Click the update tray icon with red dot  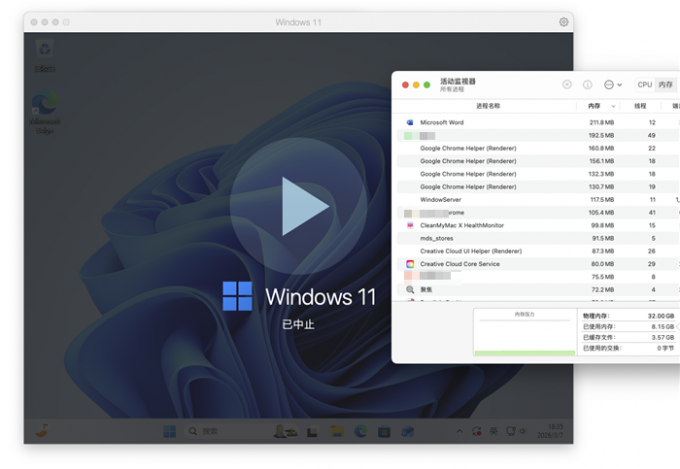click(476, 431)
